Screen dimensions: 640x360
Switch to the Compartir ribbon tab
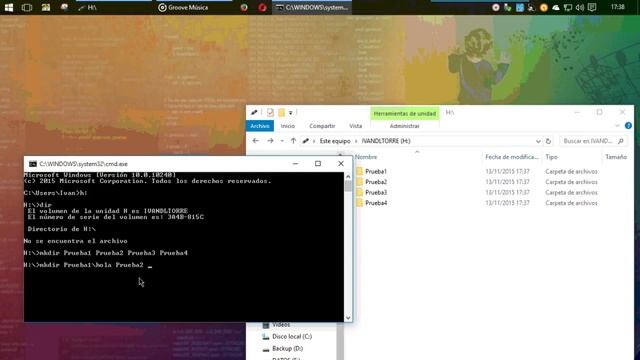322,126
